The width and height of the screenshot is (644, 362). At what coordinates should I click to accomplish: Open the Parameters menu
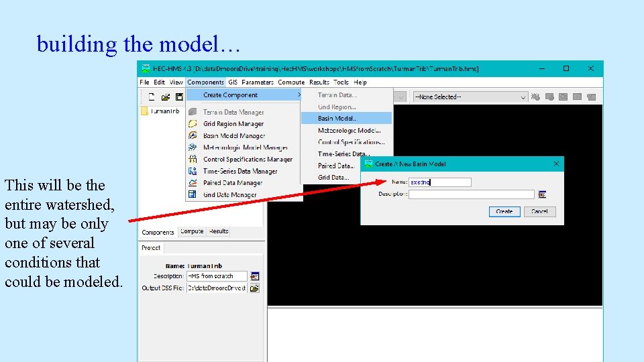[258, 82]
